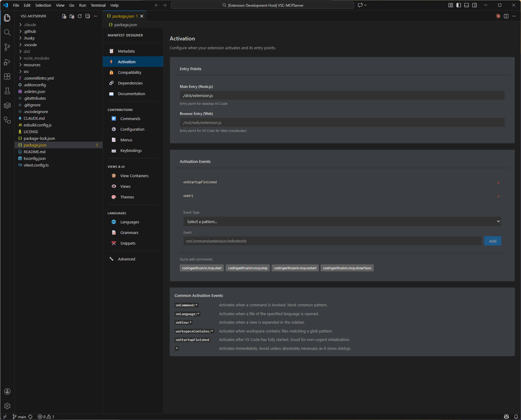Open the Manage gear menu
521x420 pixels.
coord(7,406)
